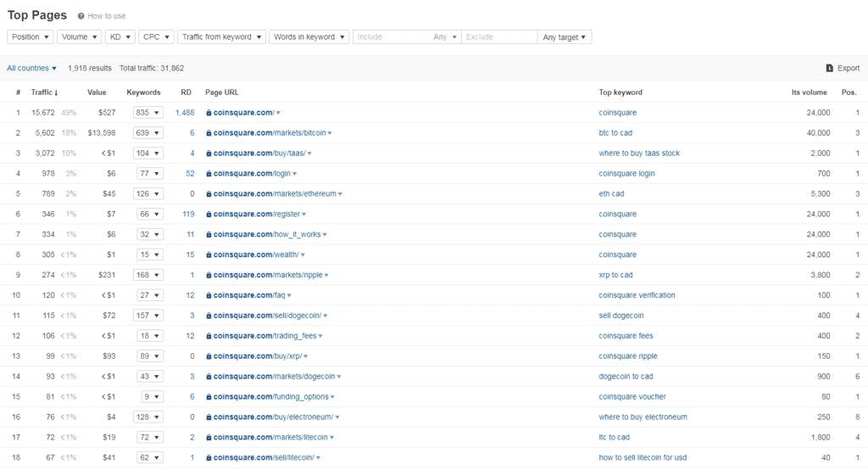Open the coinsquare.com/buy/taas/ URL
This screenshot has width=868, height=470.
click(x=259, y=153)
